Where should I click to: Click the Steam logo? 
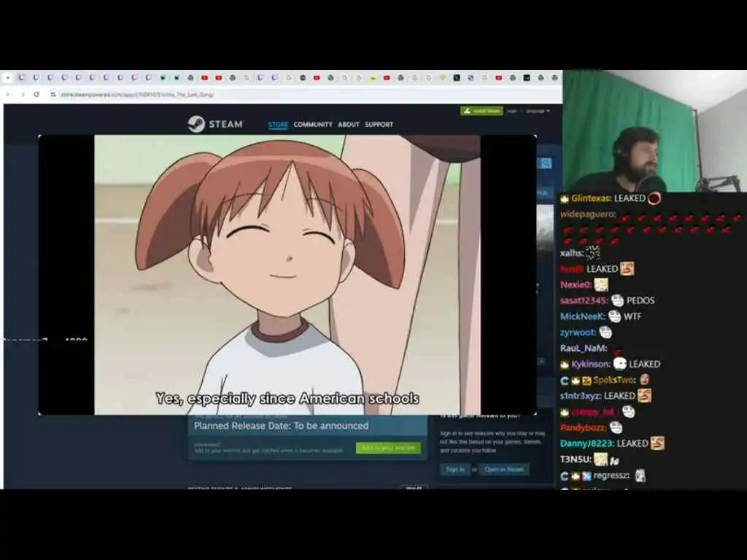(x=215, y=124)
